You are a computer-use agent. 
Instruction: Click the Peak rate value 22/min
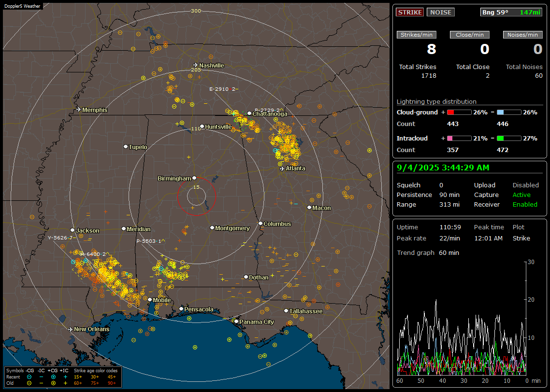click(x=450, y=238)
